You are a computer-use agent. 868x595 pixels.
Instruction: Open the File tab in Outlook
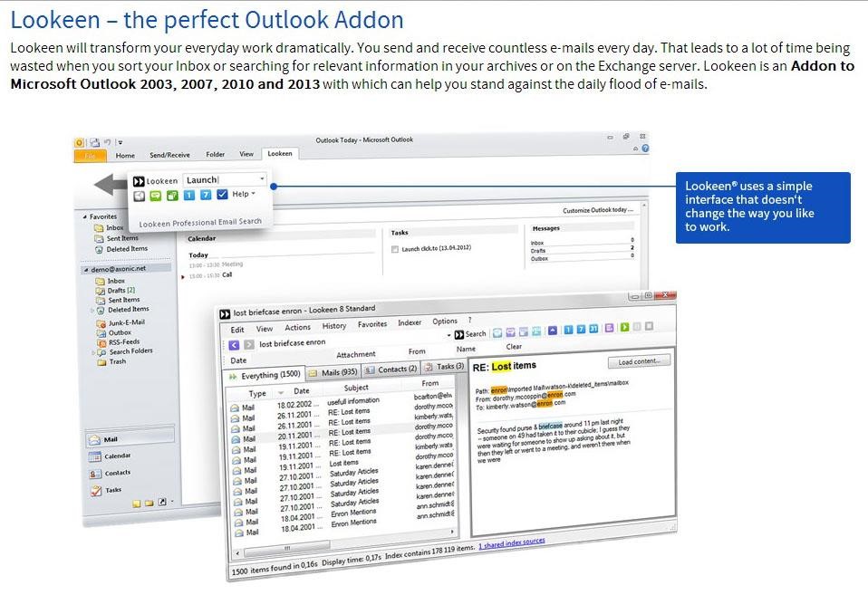click(90, 156)
